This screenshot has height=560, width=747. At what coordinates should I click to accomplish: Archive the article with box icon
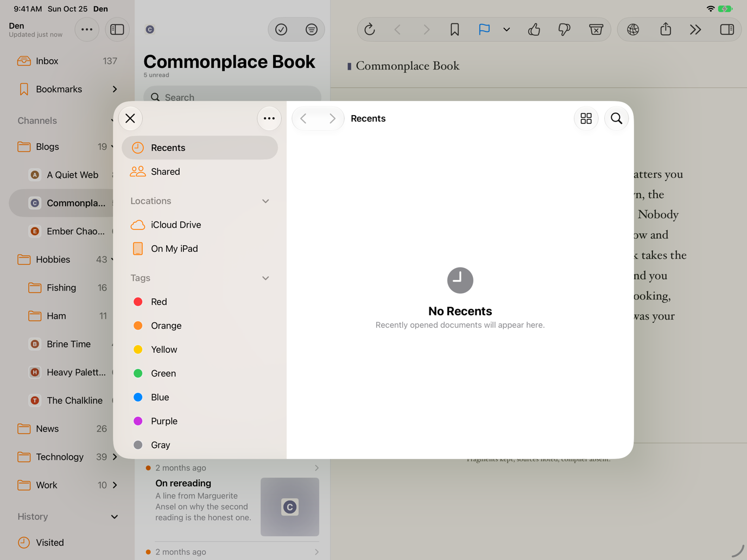coord(596,29)
